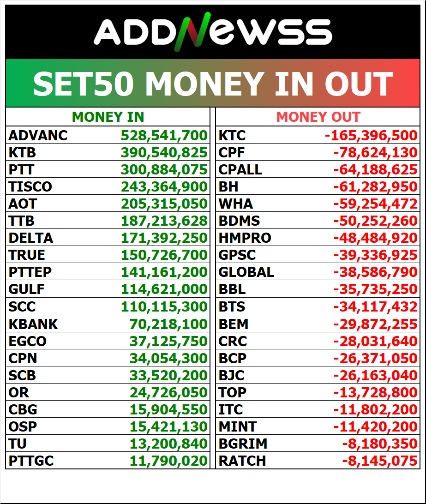Click the GULF inflow value 114,621,000
Viewport: 426px width, 504px height.
pyautogui.click(x=164, y=289)
